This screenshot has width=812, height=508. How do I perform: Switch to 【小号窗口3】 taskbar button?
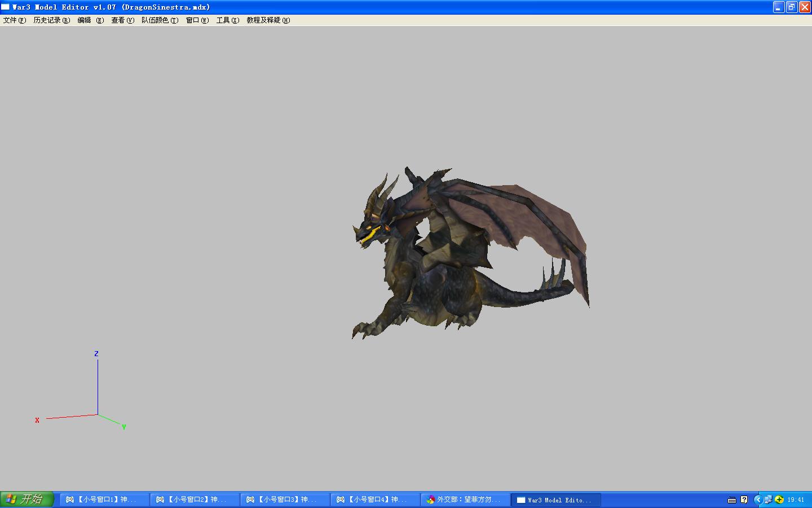285,500
